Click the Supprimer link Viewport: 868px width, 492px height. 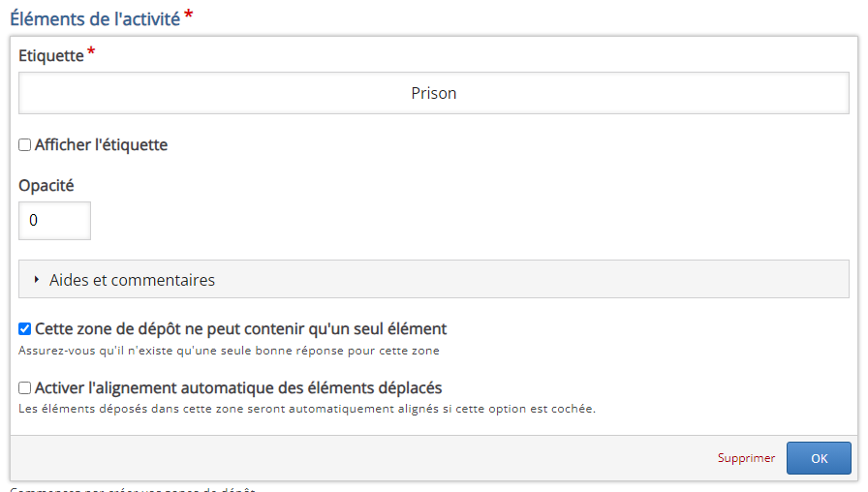click(x=746, y=458)
